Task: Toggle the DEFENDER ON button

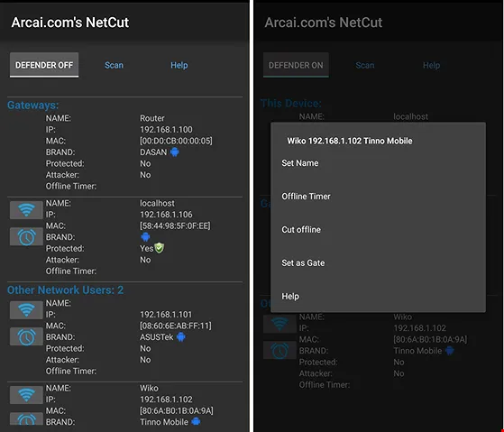Action: [x=296, y=65]
